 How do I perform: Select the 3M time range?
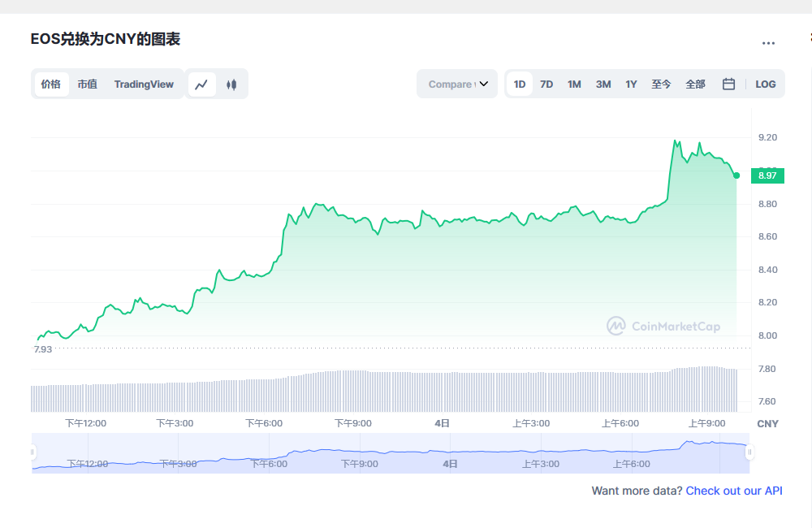603,84
